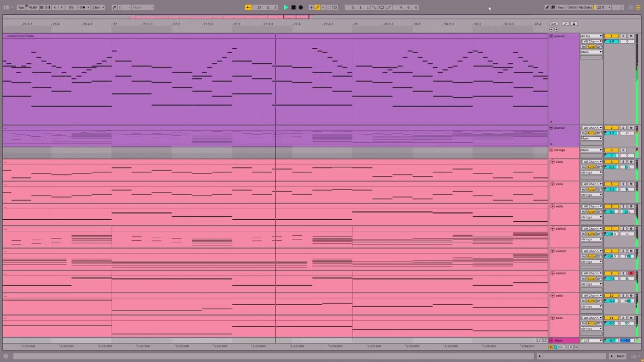The image size is (644, 362).
Task: Click the piano2 volume value 1.2
Action: 611,133
